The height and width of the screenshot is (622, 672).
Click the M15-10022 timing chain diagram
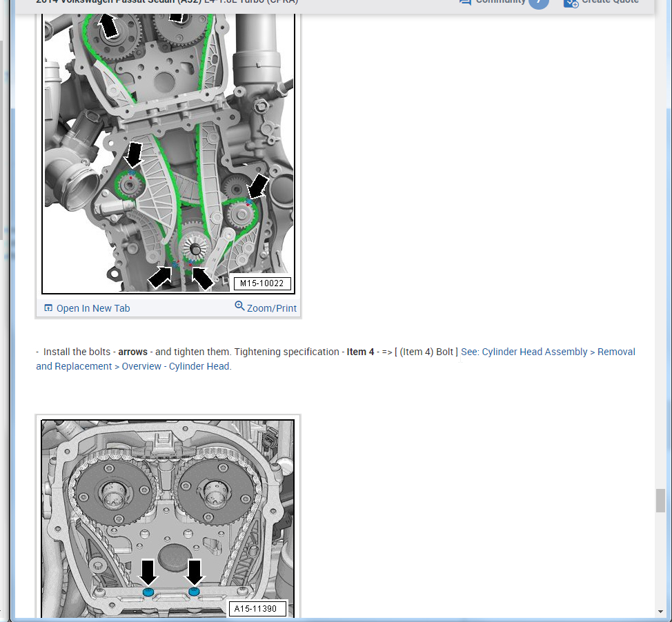168,153
